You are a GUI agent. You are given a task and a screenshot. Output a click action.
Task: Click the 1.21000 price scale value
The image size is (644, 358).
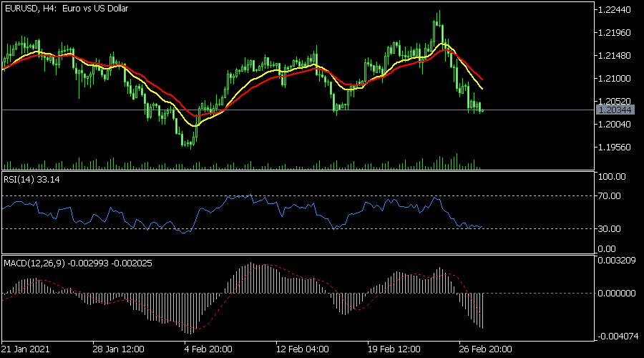[x=615, y=78]
